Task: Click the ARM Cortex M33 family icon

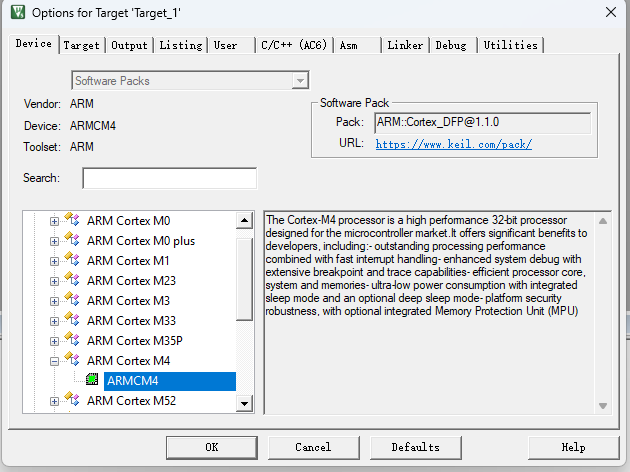Action: (72, 321)
